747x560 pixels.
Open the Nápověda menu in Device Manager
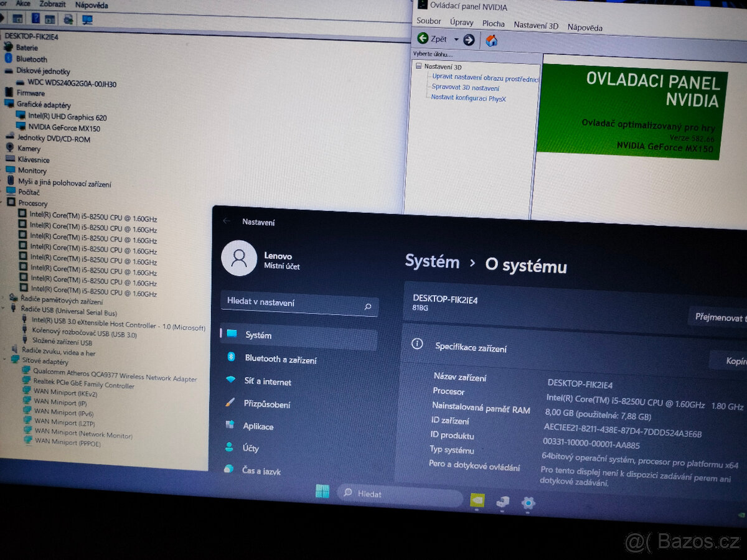tap(91, 5)
